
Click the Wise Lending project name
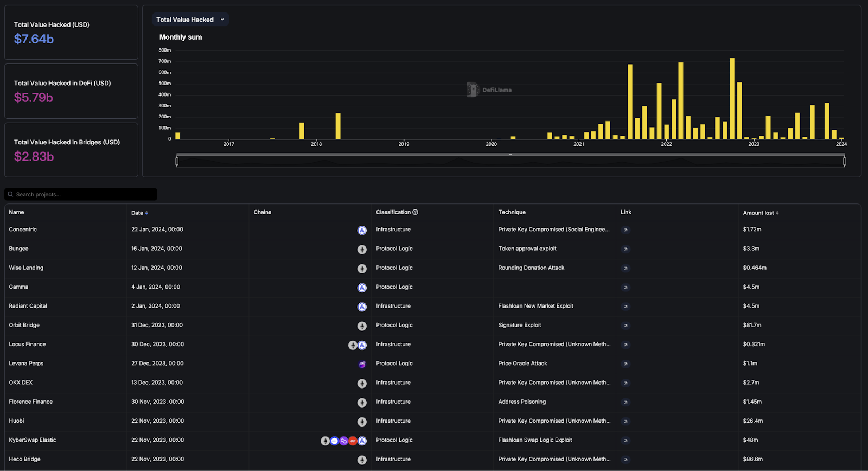pos(26,268)
